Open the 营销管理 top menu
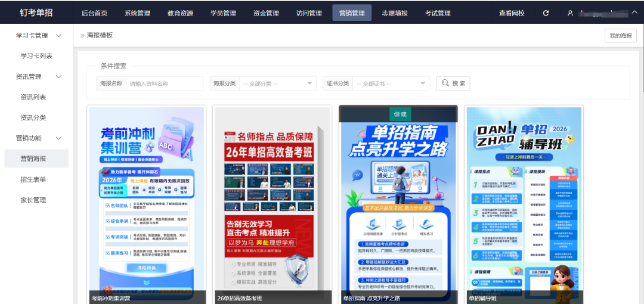Image resolution: width=644 pixels, height=304 pixels. [352, 13]
